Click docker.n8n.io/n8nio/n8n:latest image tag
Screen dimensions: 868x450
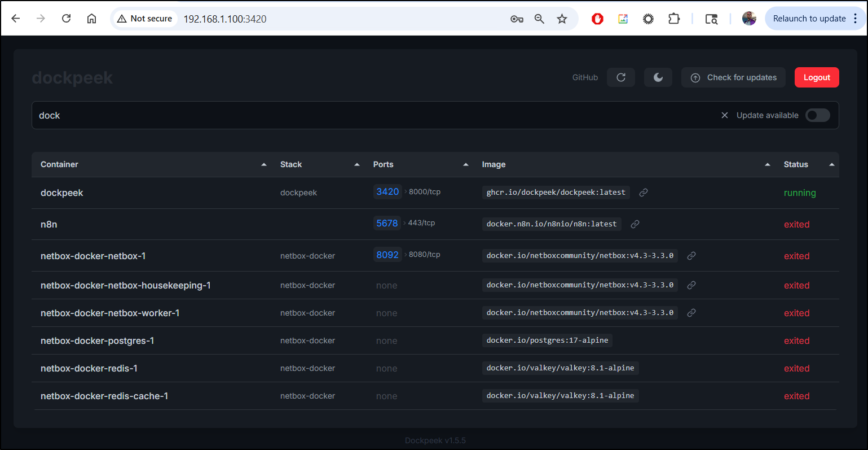552,224
